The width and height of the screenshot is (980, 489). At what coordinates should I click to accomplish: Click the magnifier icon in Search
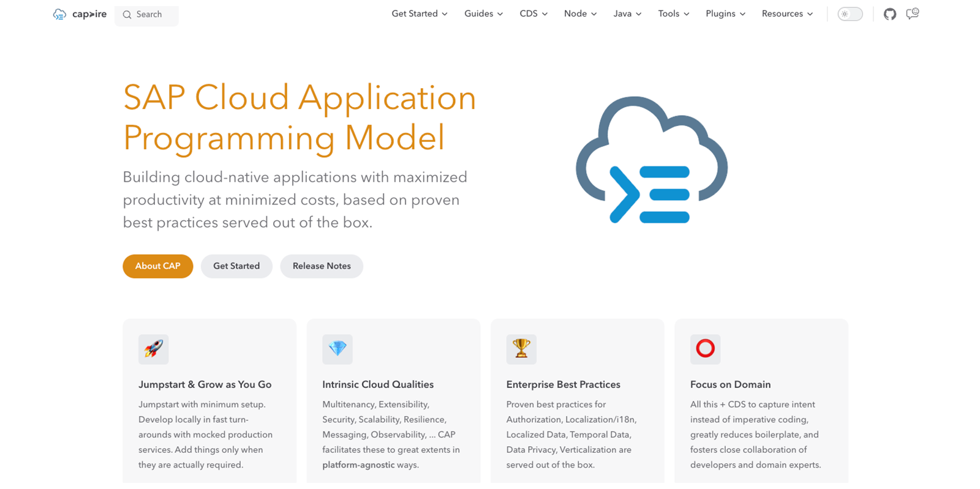coord(127,15)
